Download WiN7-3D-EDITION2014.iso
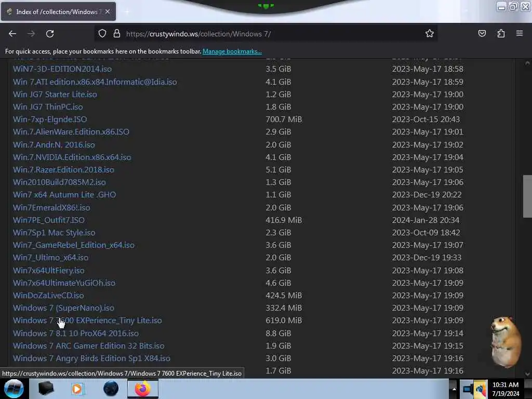This screenshot has height=399, width=532. click(x=62, y=69)
